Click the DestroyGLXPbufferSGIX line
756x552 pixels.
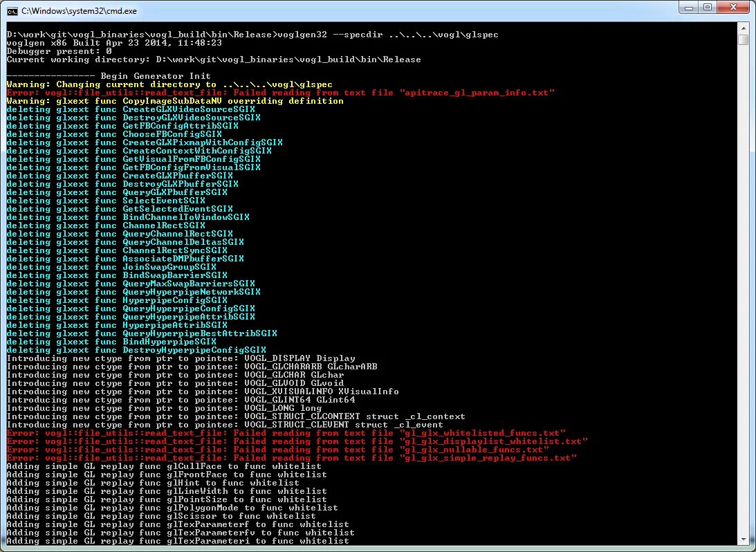122,184
